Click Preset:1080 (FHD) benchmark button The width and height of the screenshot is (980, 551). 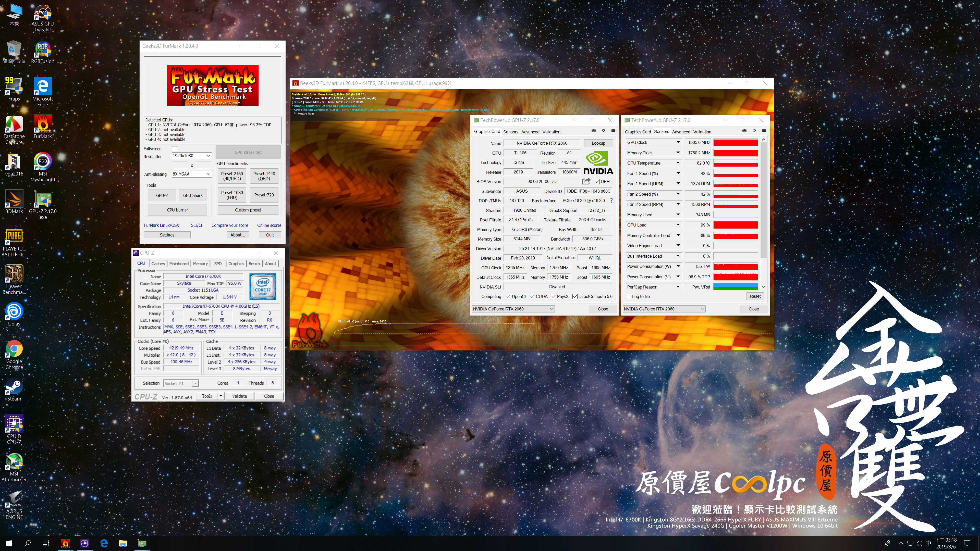(x=232, y=195)
